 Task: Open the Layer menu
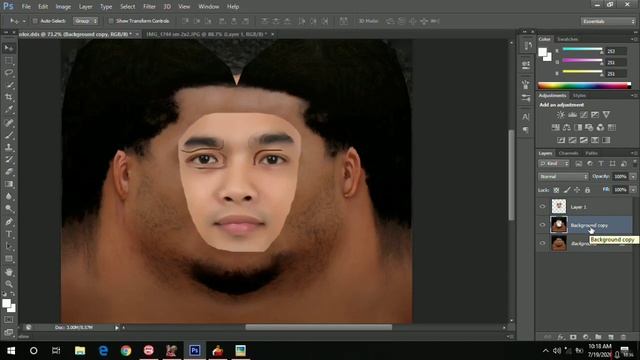(x=85, y=7)
